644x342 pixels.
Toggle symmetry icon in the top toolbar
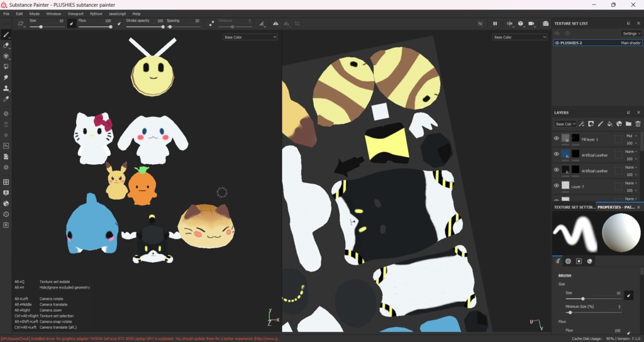click(275, 24)
